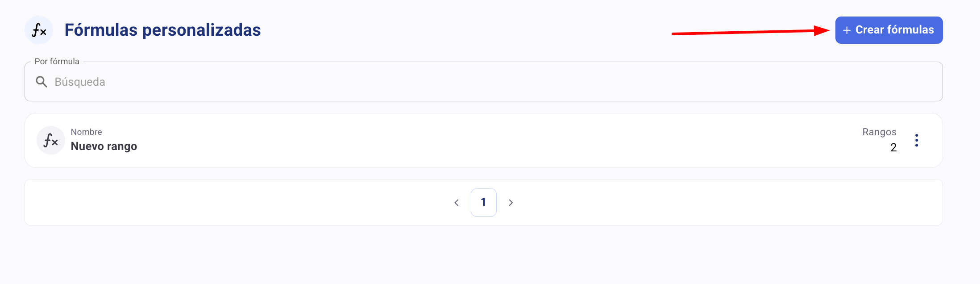Image resolution: width=980 pixels, height=284 pixels.
Task: Click the Crear fórmulas button
Action: 889,30
